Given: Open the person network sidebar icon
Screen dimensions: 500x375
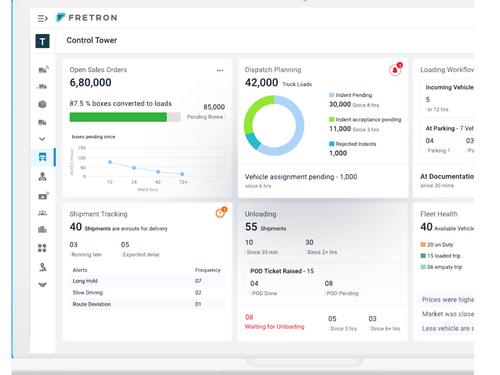Looking at the screenshot, I should click(42, 176).
